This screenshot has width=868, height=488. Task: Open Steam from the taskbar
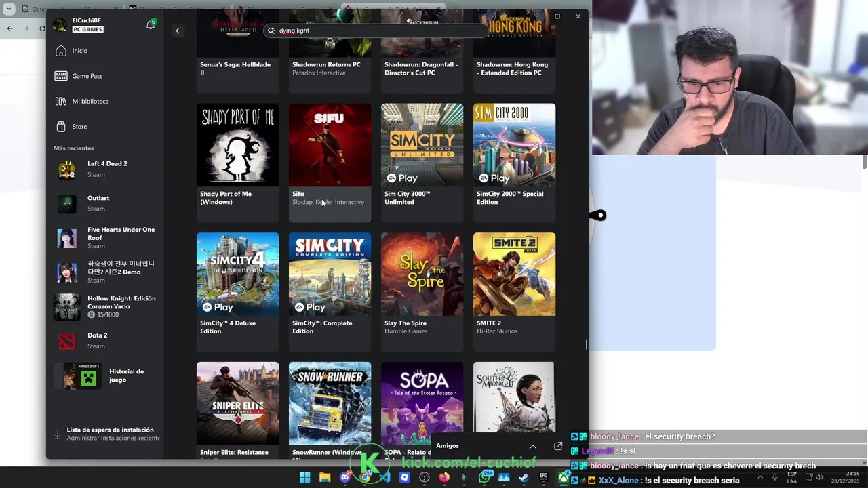point(524,477)
